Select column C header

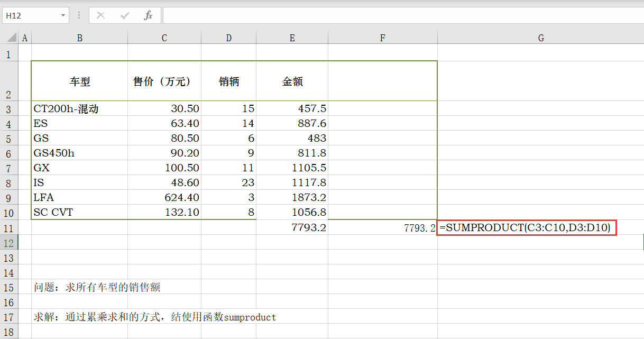tap(164, 38)
